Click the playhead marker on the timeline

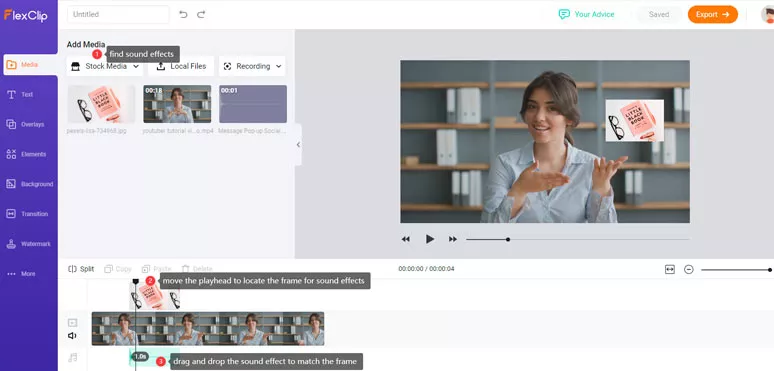coord(136,282)
